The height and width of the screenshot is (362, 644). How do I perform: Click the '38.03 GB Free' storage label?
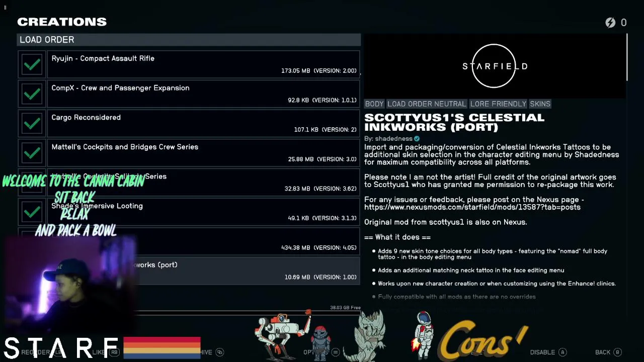[345, 308]
